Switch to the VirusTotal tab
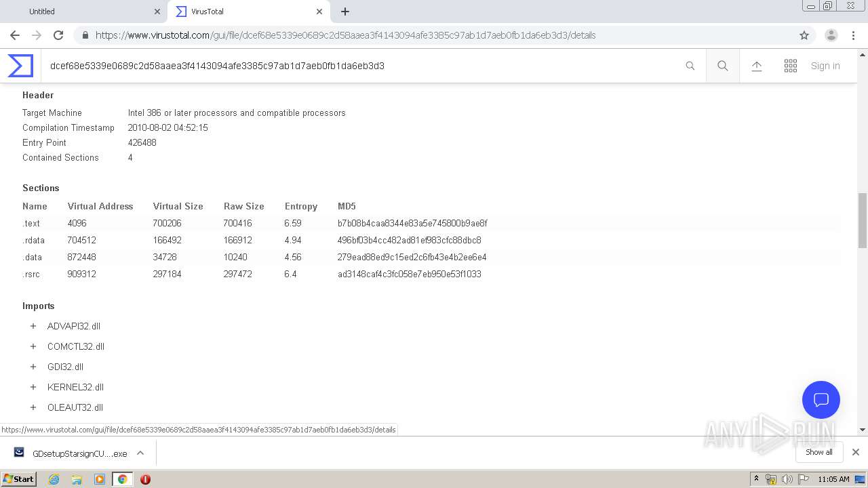This screenshot has height=488, width=868. [248, 12]
